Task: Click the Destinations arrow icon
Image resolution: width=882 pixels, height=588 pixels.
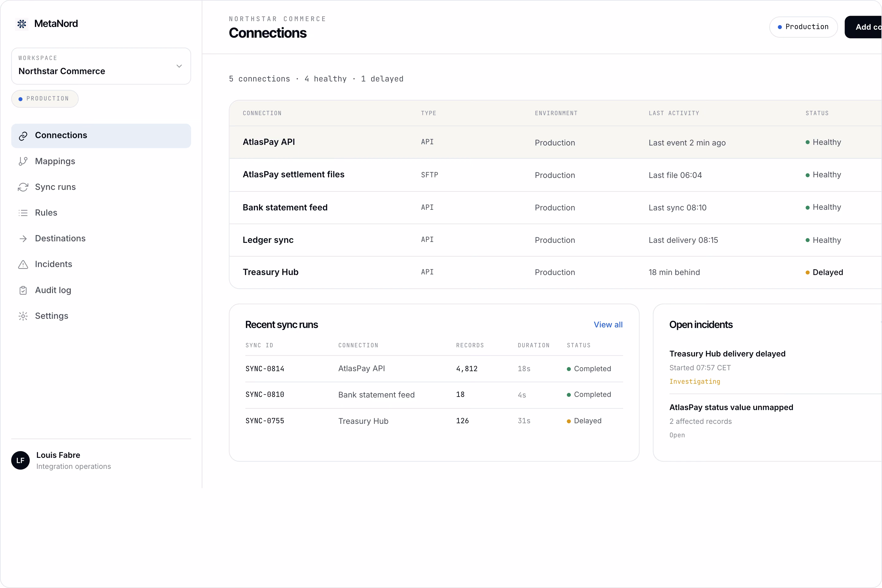Action: 23,239
